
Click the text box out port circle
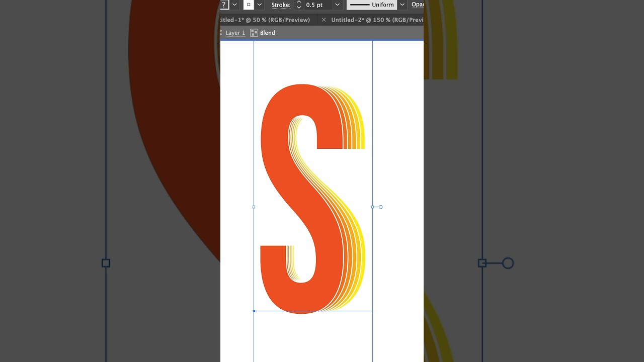click(x=380, y=207)
